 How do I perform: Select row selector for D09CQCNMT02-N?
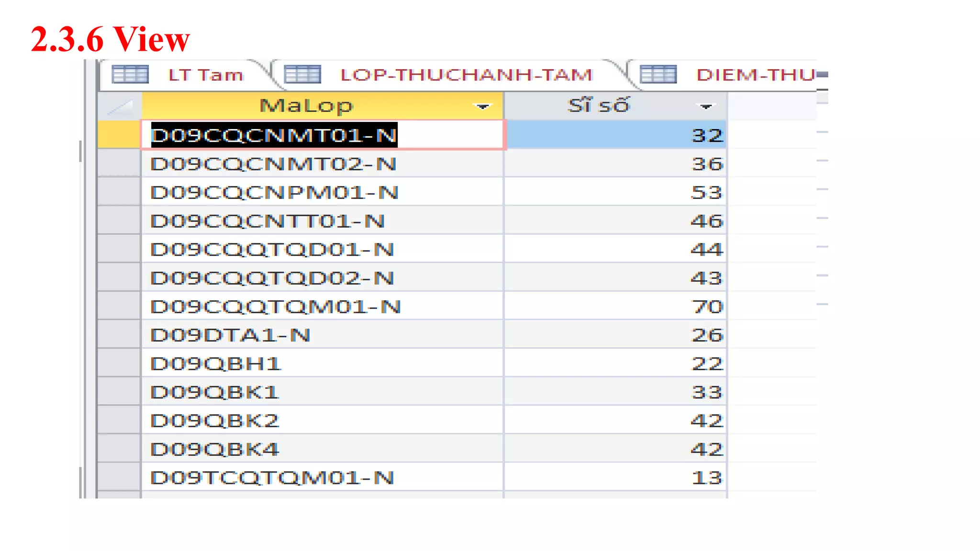(x=119, y=164)
